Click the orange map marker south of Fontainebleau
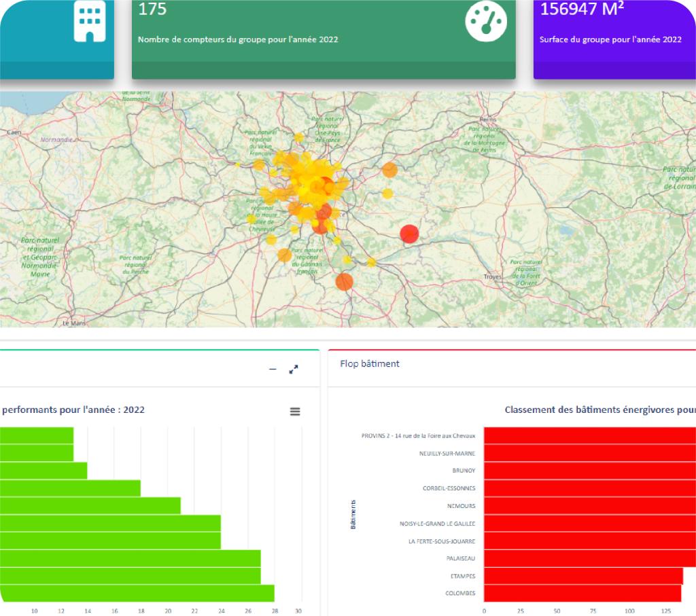This screenshot has height=616, width=696. (344, 282)
